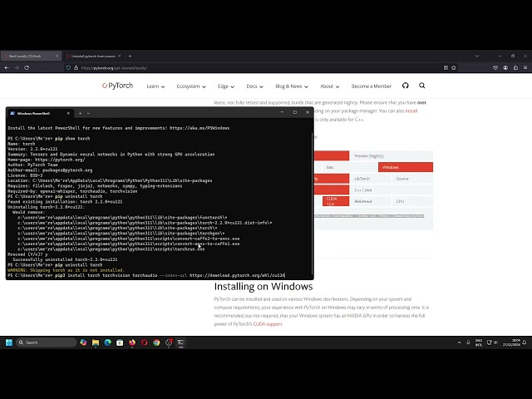Open Opera from the taskbar
532x399 pixels.
[x=144, y=342]
